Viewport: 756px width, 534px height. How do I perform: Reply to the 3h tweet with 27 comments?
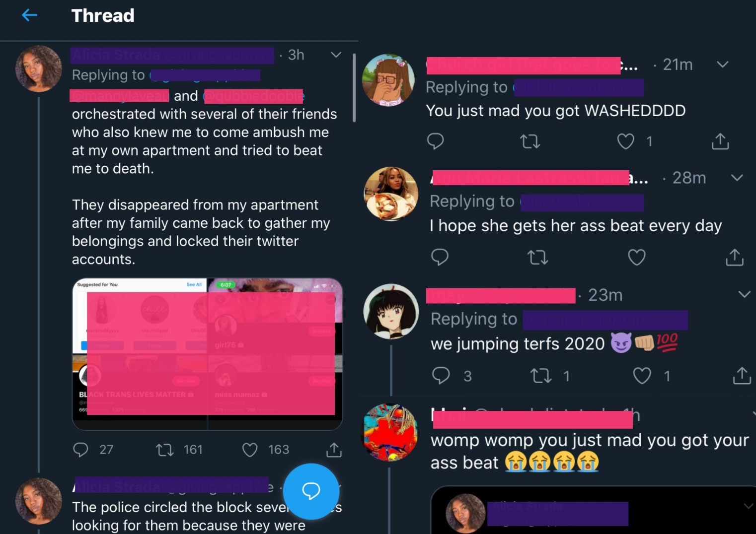(80, 450)
